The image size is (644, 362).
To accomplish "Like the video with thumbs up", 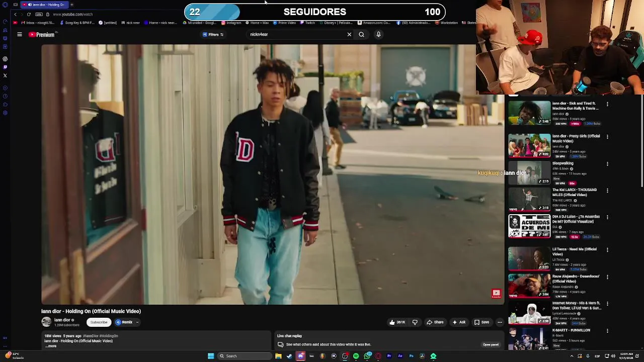I will point(397,322).
